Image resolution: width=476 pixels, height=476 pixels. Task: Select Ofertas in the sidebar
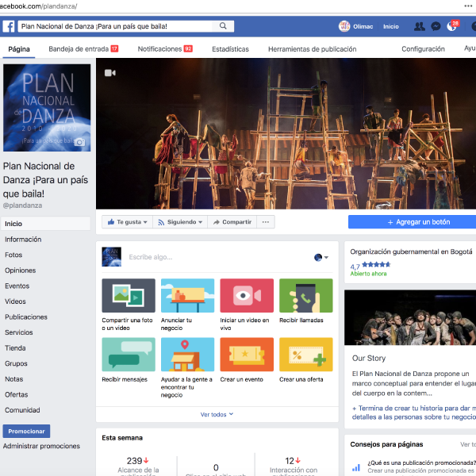16,394
